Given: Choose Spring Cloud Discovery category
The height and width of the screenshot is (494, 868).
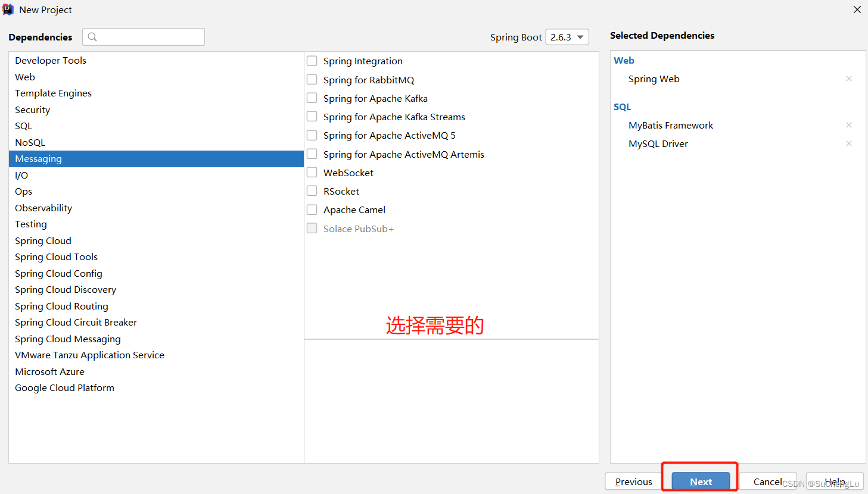Looking at the screenshot, I should point(156,289).
